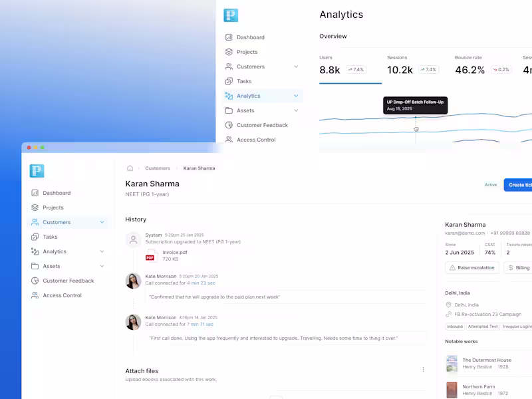Click the dollar icon on the Billing button
Image resolution: width=532 pixels, height=399 pixels.
(511, 267)
